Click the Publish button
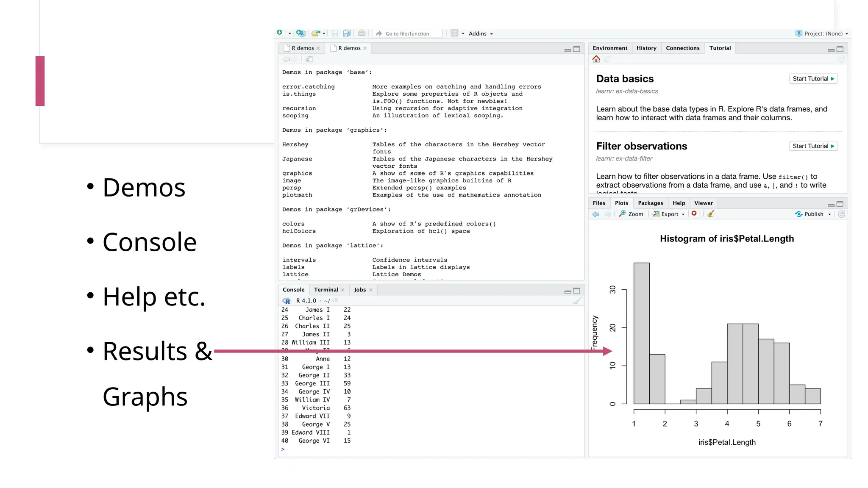 [809, 214]
